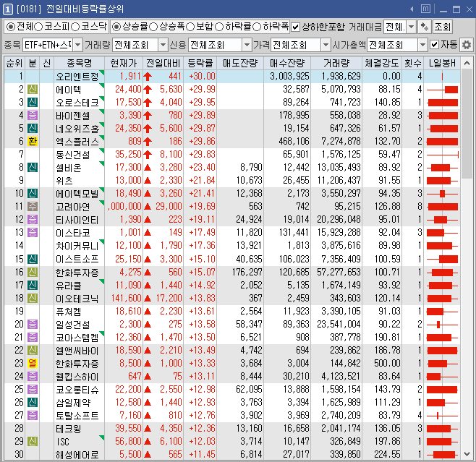This screenshot has height=462, width=476.
Task: Select the 전체 market radio button
Action: click(x=11, y=27)
